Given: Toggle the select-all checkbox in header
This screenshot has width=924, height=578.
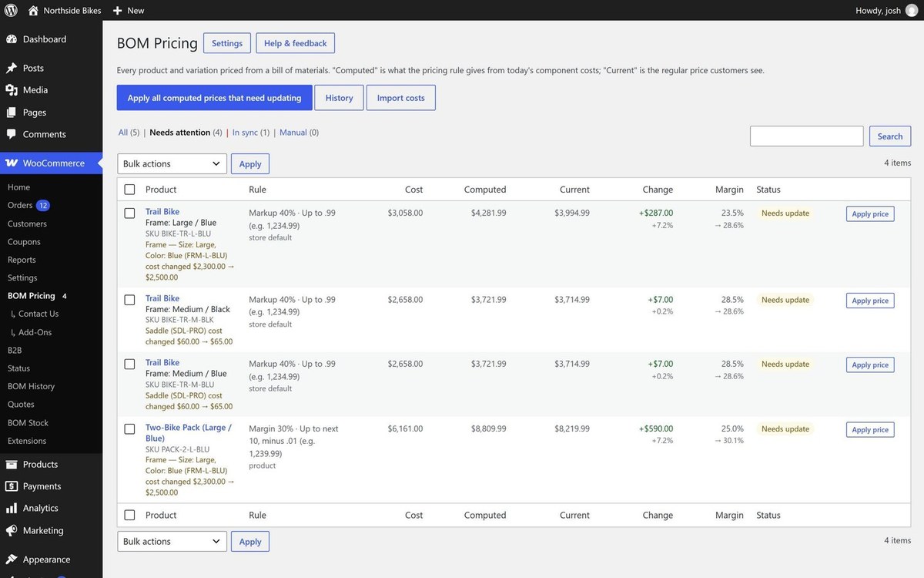Looking at the screenshot, I should pos(129,190).
